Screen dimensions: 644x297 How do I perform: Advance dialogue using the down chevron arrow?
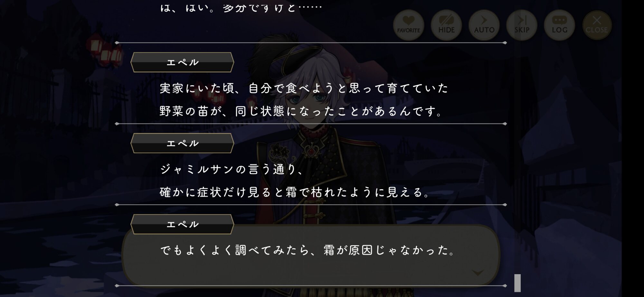(x=478, y=273)
